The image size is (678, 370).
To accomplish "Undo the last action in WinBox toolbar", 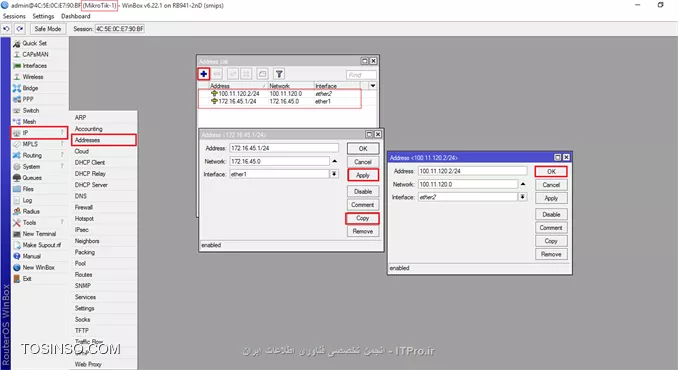I will [6, 29].
